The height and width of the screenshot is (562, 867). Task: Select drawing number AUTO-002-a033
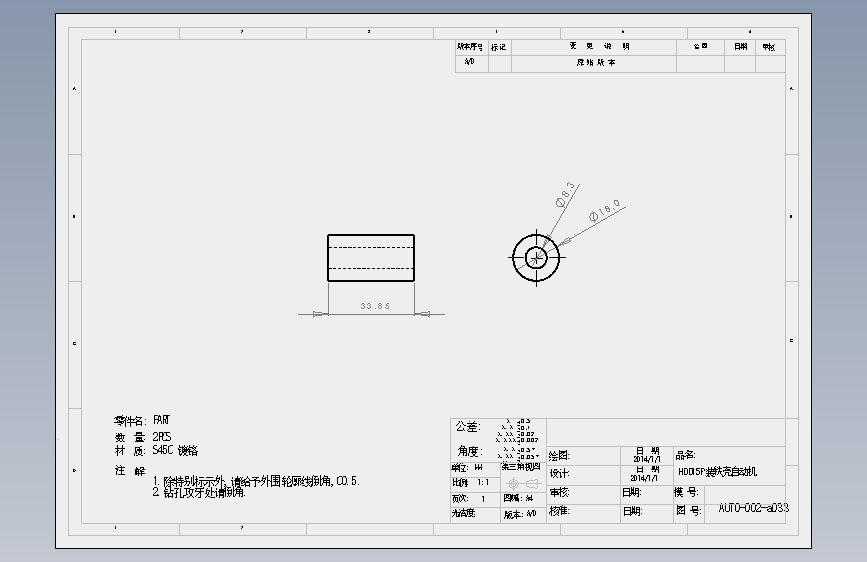[754, 508]
